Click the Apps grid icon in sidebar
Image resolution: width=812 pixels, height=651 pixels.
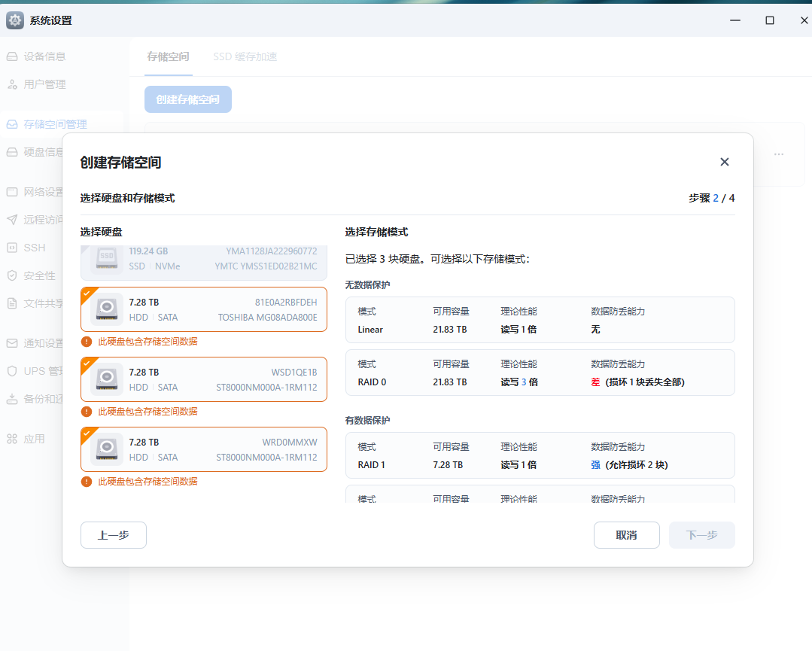[x=12, y=439]
